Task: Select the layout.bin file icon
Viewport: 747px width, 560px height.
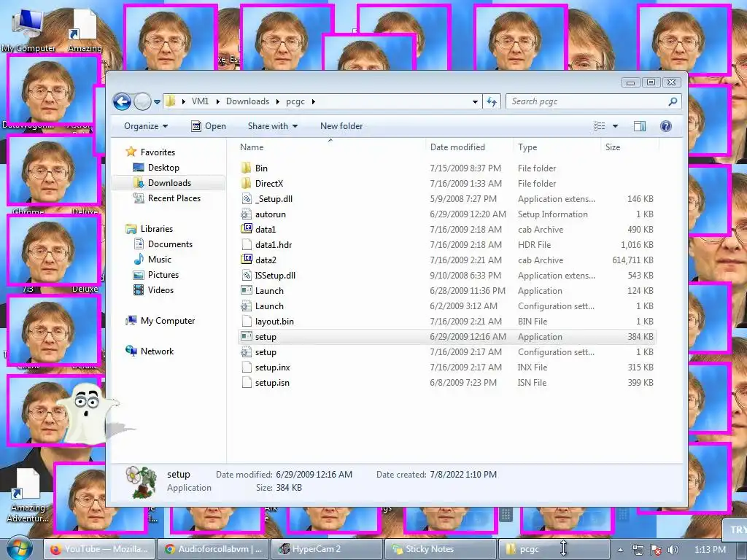Action: 247,322
